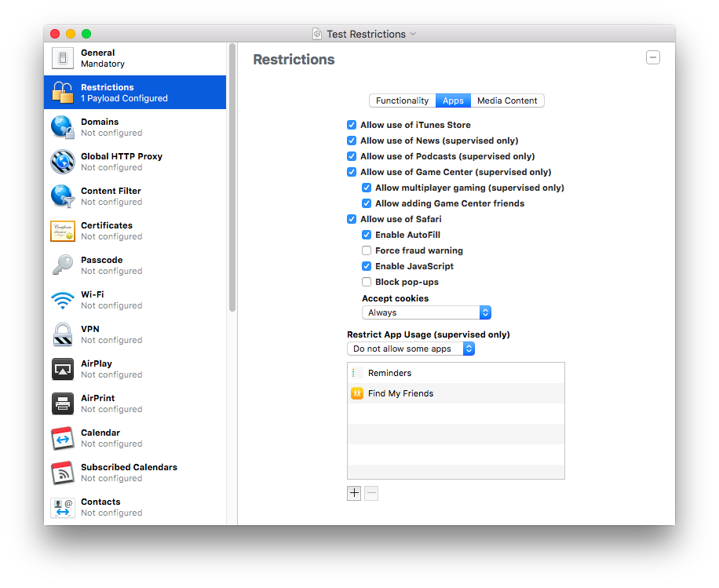Select the Apps tab

pyautogui.click(x=453, y=100)
